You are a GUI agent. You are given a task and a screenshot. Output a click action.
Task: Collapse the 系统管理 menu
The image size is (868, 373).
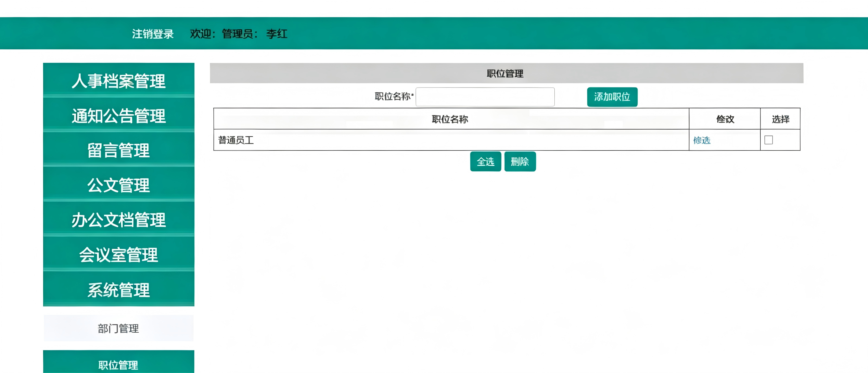[x=119, y=289]
